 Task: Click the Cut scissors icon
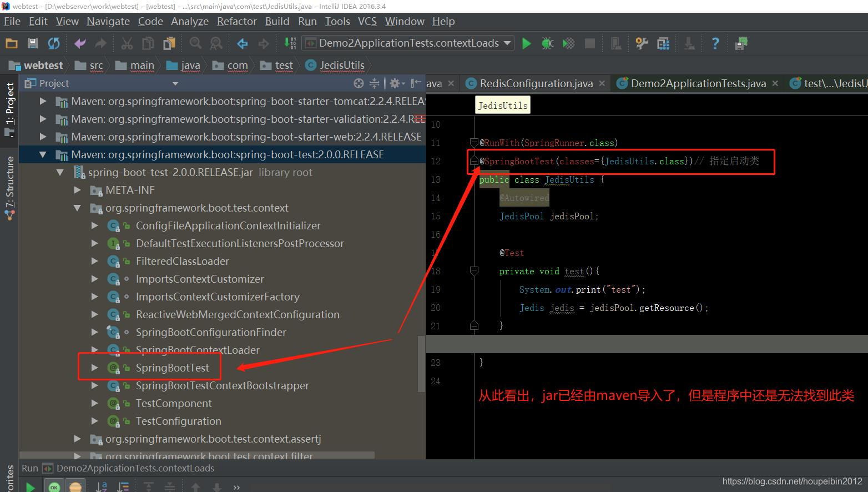(127, 43)
